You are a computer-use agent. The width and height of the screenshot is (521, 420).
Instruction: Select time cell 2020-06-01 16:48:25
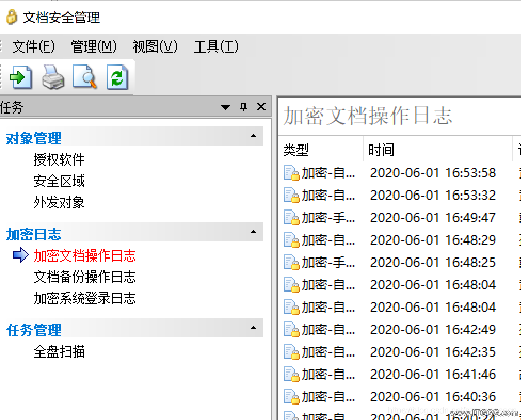click(x=433, y=263)
